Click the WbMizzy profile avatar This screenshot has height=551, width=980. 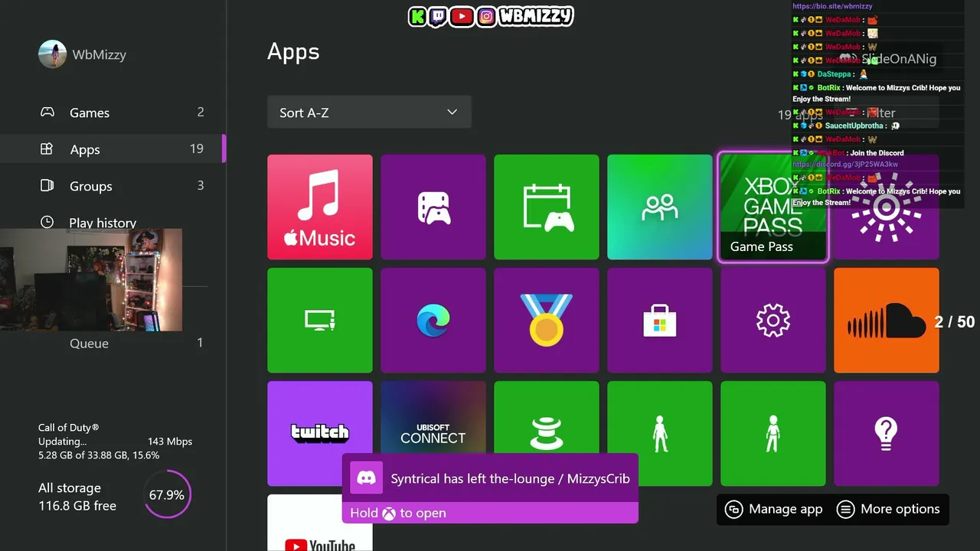coord(53,54)
